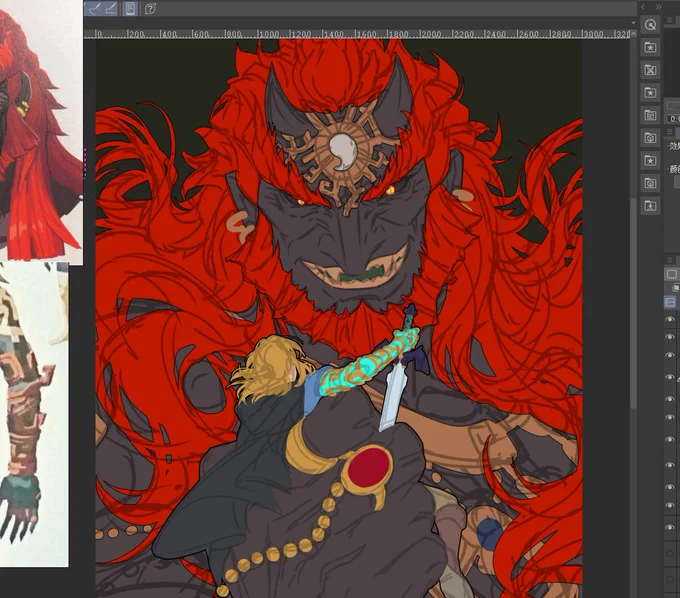Open the dropdown chevron above the ruler
This screenshot has width=680, height=598.
[x=633, y=22]
